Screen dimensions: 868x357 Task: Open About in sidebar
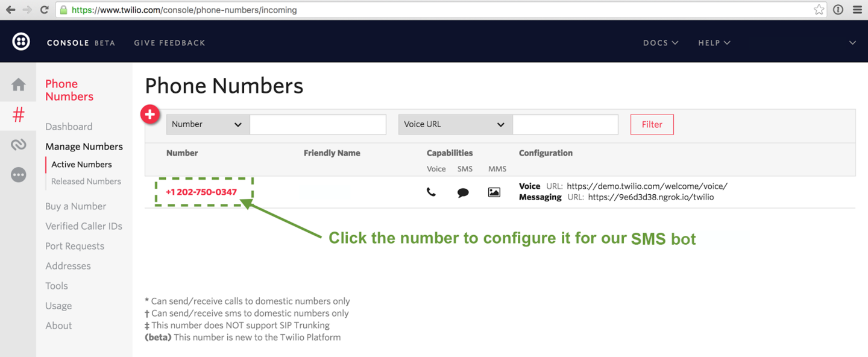point(58,326)
